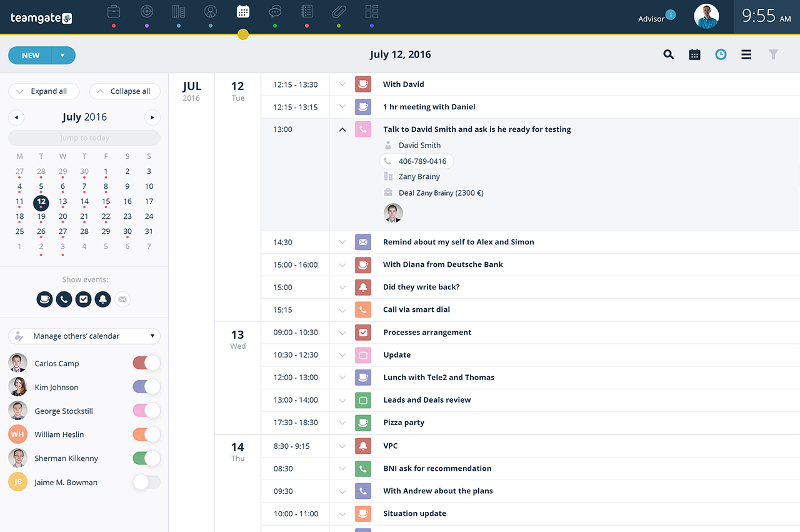Open the Calendar icon in top navigation

click(x=243, y=11)
